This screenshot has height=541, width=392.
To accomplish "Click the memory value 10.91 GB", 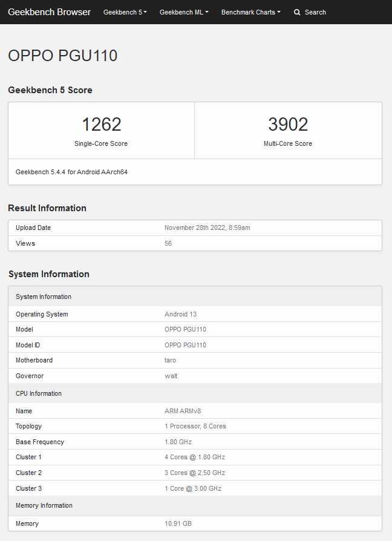I will point(178,523).
